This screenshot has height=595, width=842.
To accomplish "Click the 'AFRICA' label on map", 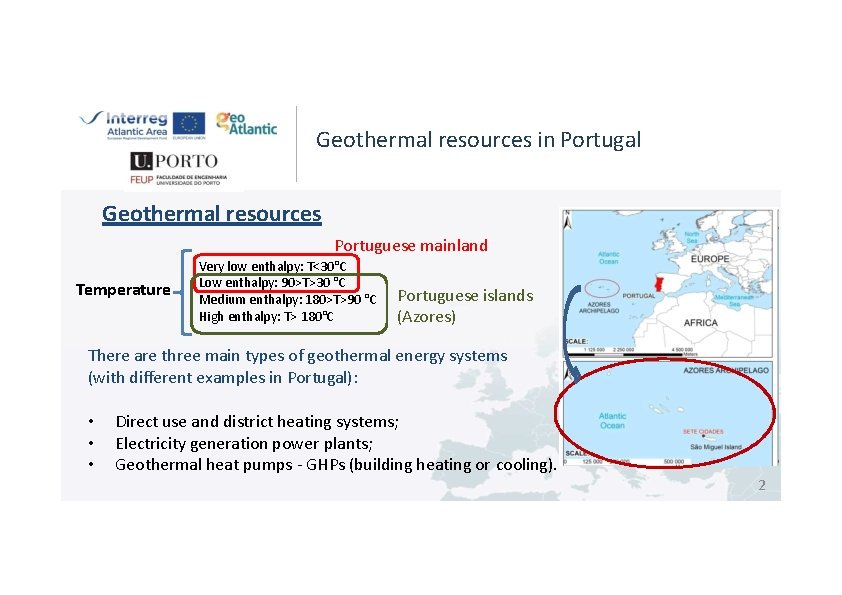I will (x=700, y=323).
